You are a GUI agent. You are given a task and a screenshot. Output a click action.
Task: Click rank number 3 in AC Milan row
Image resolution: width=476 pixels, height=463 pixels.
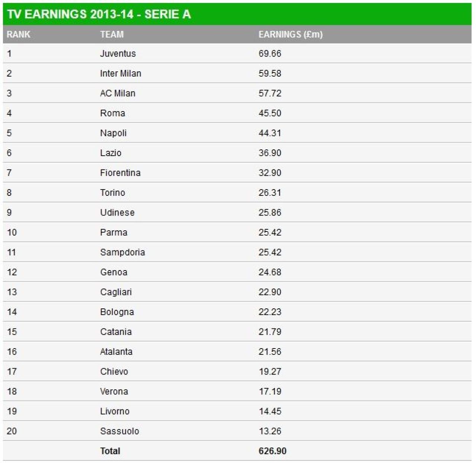[x=9, y=93]
